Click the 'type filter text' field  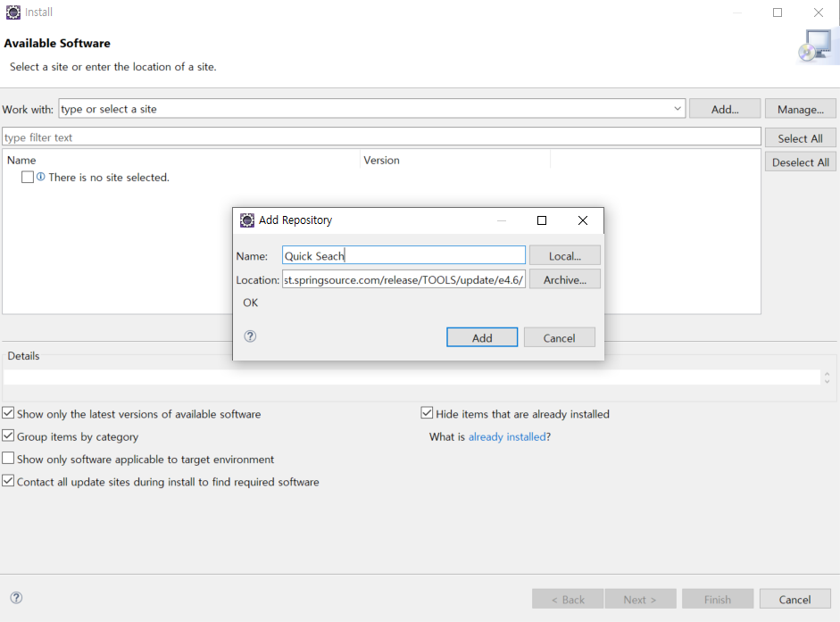coord(381,137)
